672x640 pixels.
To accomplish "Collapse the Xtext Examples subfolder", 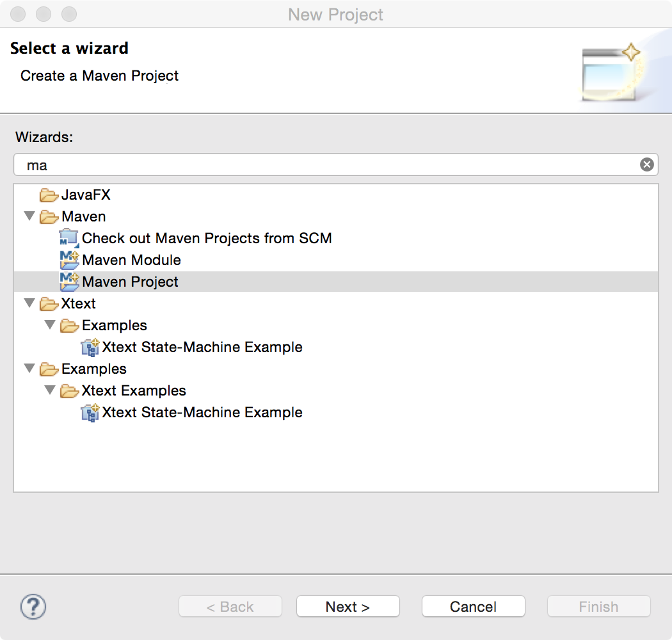I will click(x=50, y=390).
